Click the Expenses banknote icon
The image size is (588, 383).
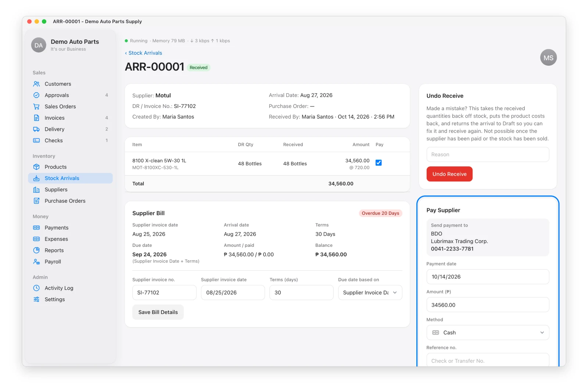pyautogui.click(x=36, y=239)
